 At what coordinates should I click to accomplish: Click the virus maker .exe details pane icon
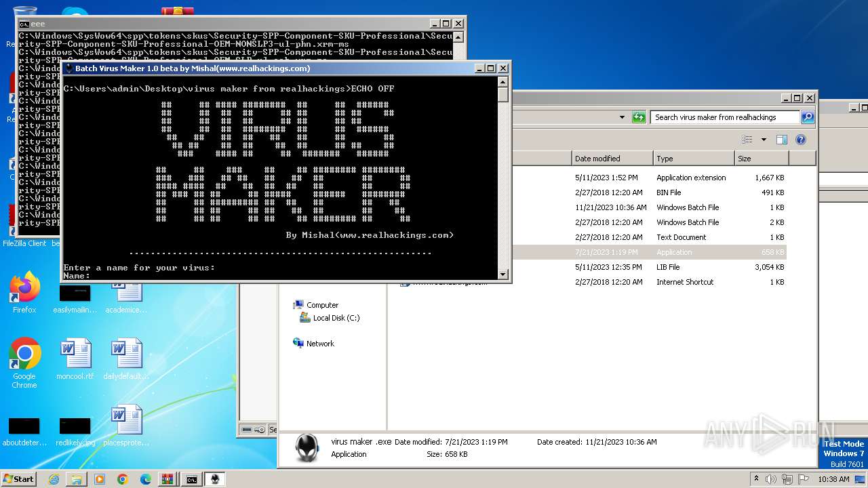coord(307,448)
